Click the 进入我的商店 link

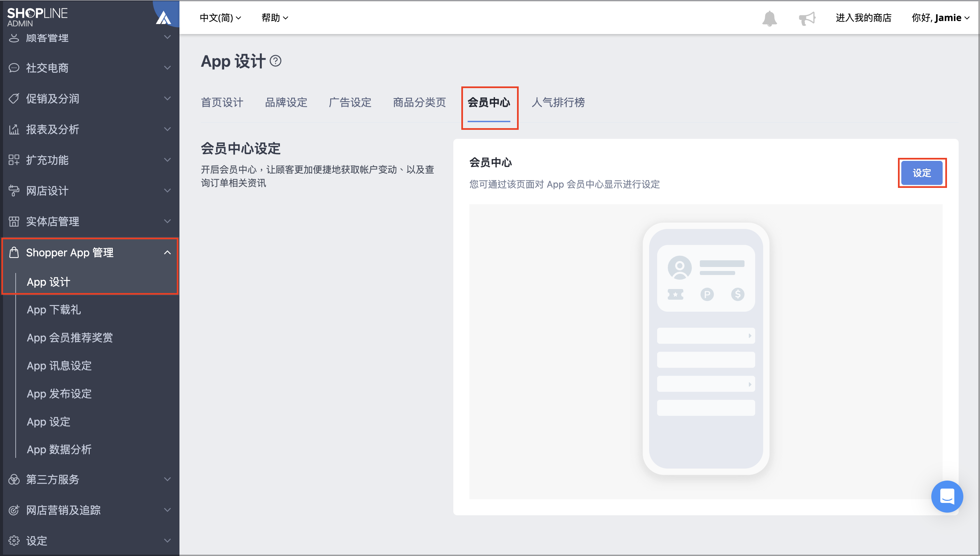pos(863,18)
